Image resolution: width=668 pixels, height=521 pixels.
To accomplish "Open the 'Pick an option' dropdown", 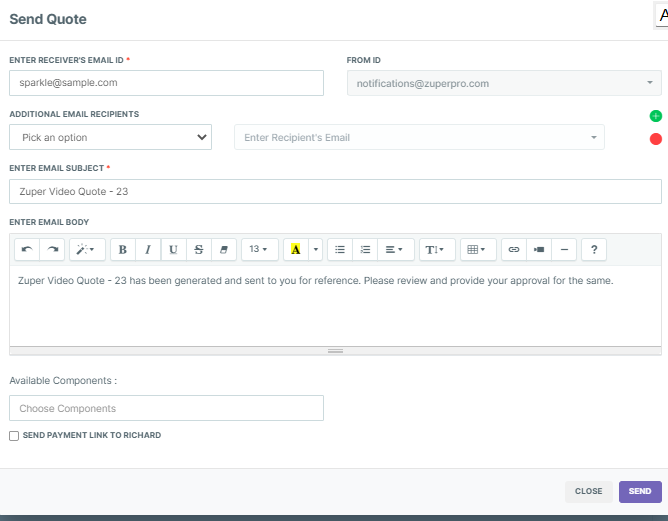I will pos(110,137).
